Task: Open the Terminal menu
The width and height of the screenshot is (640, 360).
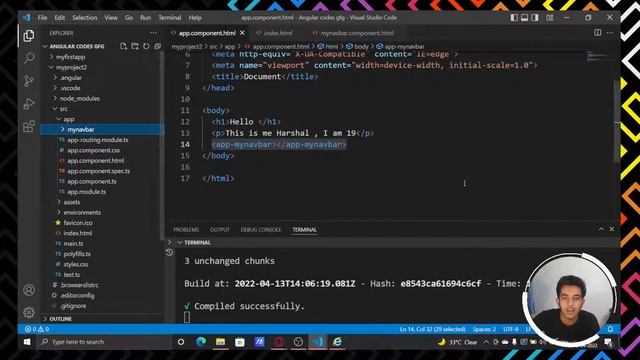Action: click(169, 18)
